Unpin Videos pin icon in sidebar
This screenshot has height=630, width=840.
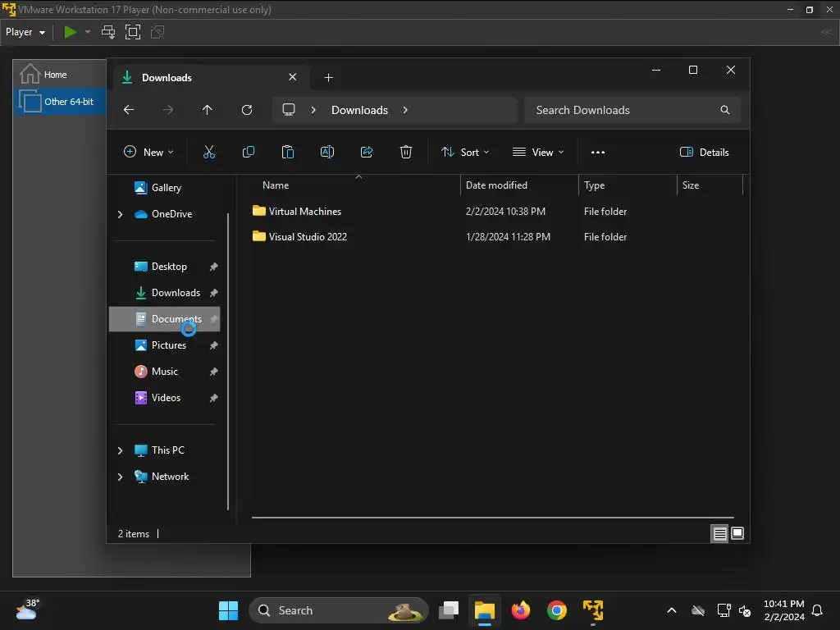click(214, 398)
